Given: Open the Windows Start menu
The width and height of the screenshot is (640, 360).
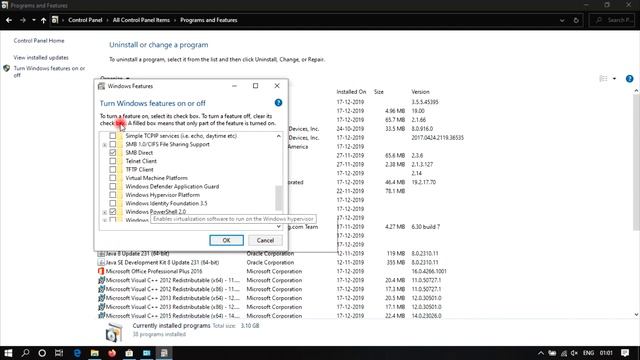Looking at the screenshot, I should [x=8, y=353].
